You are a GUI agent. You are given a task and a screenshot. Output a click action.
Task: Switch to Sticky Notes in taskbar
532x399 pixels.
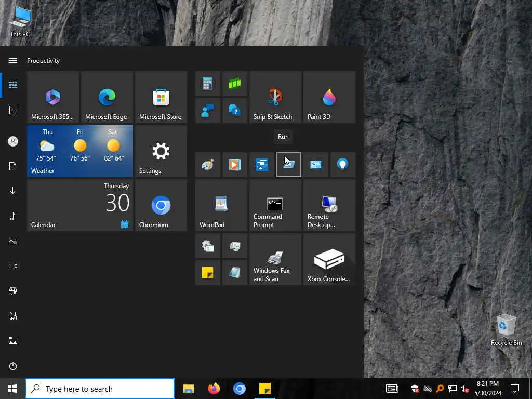click(x=264, y=389)
